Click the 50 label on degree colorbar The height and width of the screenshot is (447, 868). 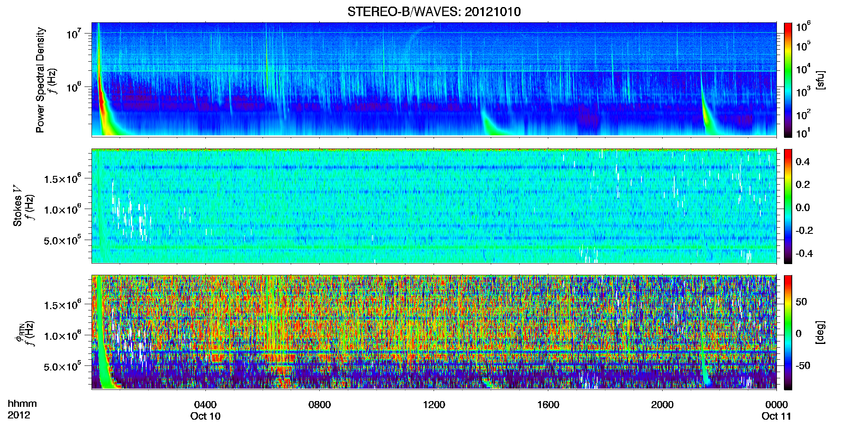[x=801, y=302]
